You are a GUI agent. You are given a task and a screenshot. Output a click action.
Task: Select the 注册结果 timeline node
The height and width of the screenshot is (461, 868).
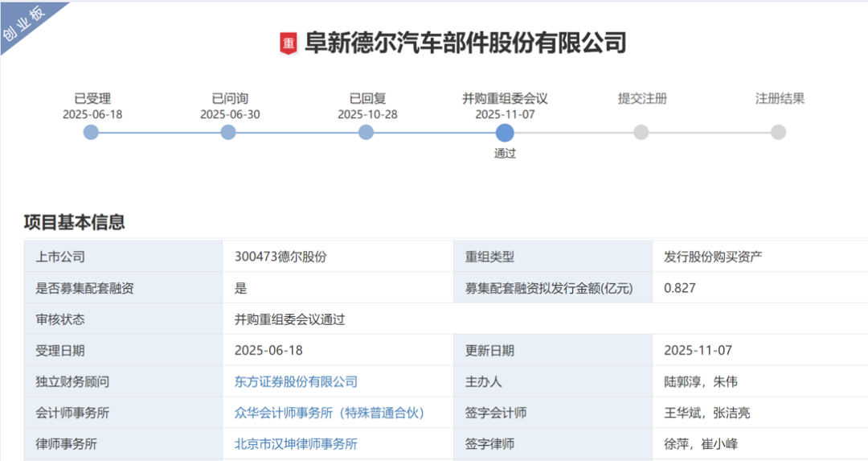(x=778, y=133)
